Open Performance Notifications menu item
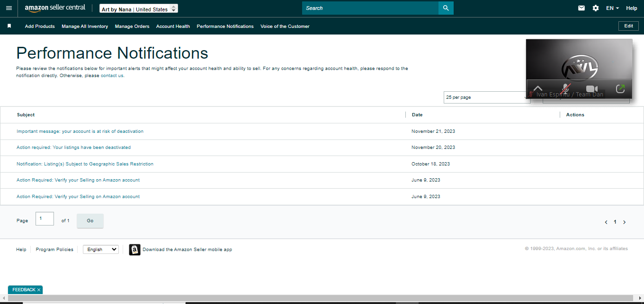 225,26
